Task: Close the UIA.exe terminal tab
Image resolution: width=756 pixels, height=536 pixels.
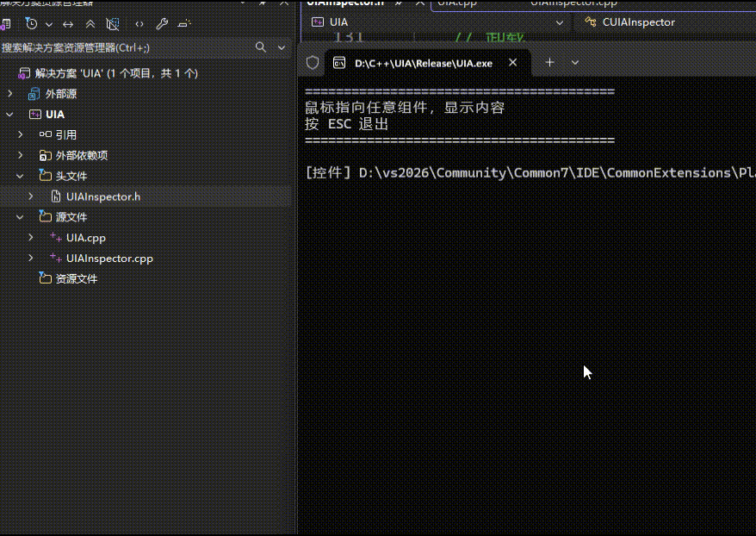Action: pyautogui.click(x=513, y=63)
